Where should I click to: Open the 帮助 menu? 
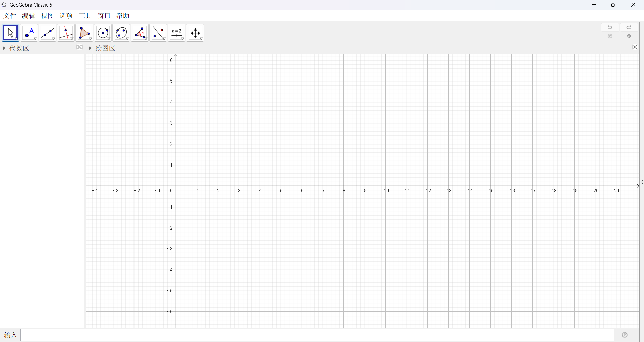(123, 16)
